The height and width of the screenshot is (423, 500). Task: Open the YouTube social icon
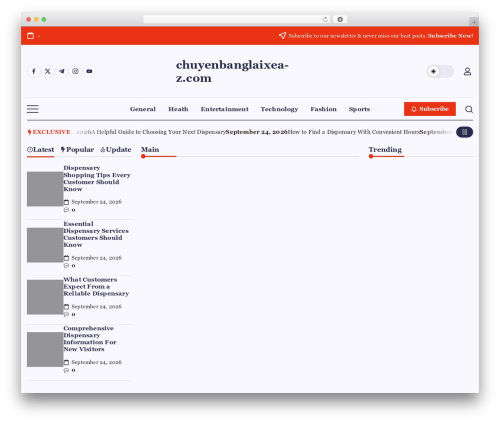pyautogui.click(x=89, y=71)
